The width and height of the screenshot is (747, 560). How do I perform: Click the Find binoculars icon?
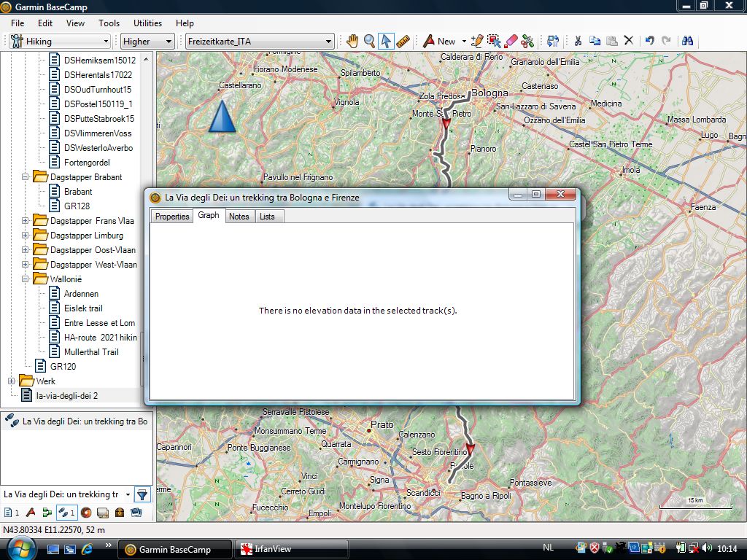pyautogui.click(x=686, y=42)
